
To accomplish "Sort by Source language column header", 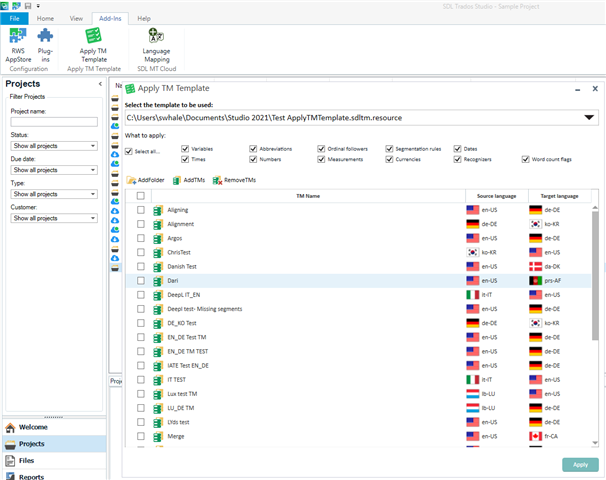I will point(497,196).
